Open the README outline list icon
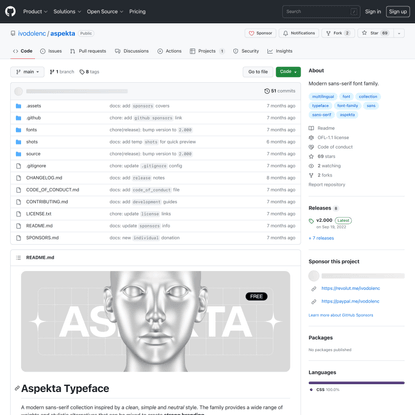 tap(19, 258)
